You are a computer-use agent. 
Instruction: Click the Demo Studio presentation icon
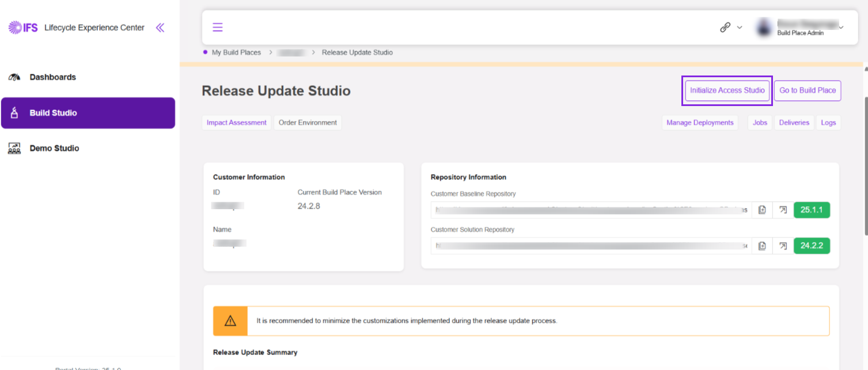coord(14,148)
